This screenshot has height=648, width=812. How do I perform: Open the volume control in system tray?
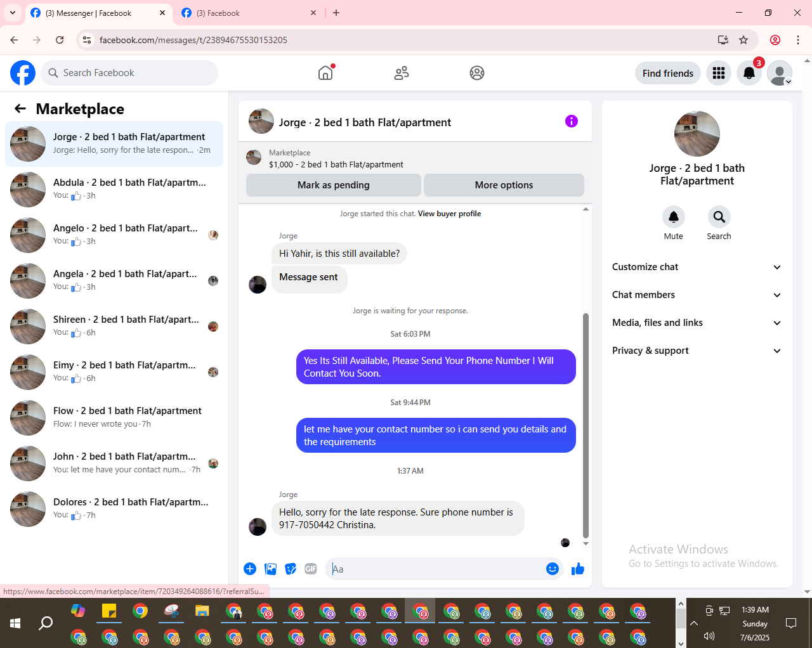point(709,636)
